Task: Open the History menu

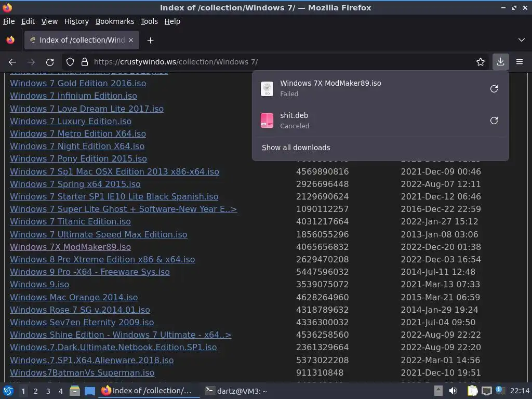Action: point(77,21)
